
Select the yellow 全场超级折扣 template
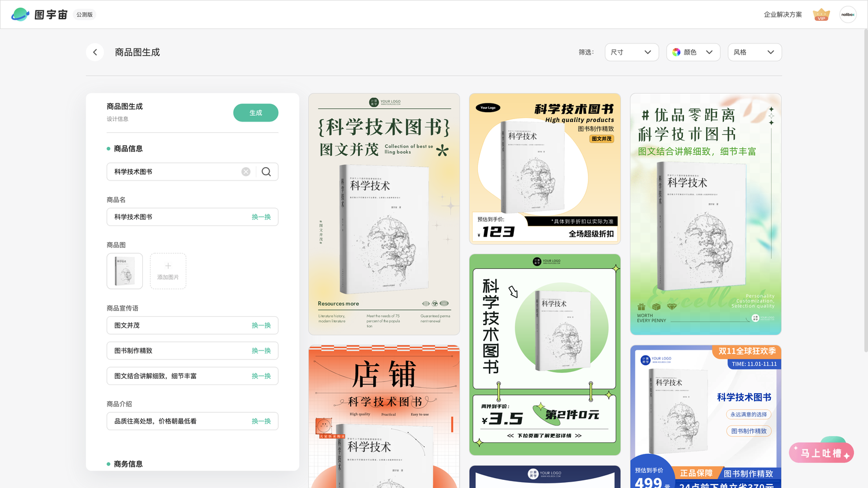(545, 169)
